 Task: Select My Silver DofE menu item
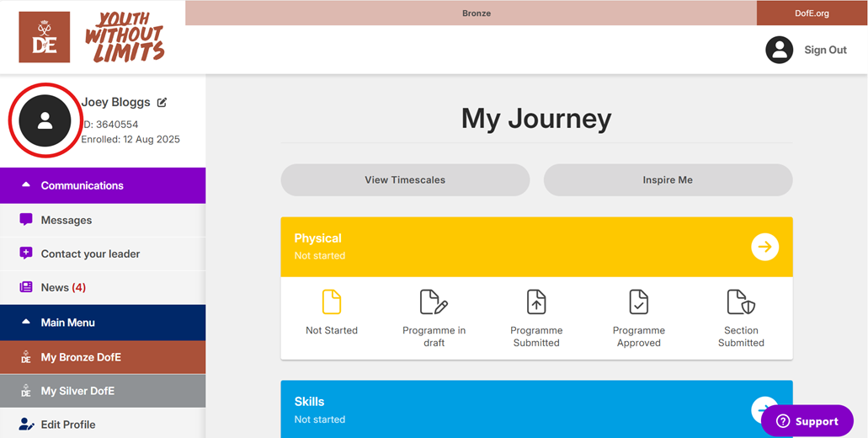77,391
